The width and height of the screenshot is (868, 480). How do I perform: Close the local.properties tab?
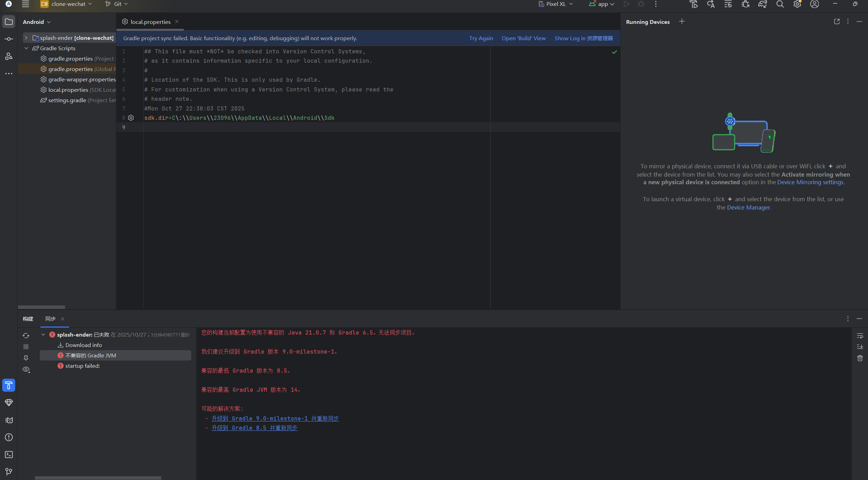(x=177, y=21)
